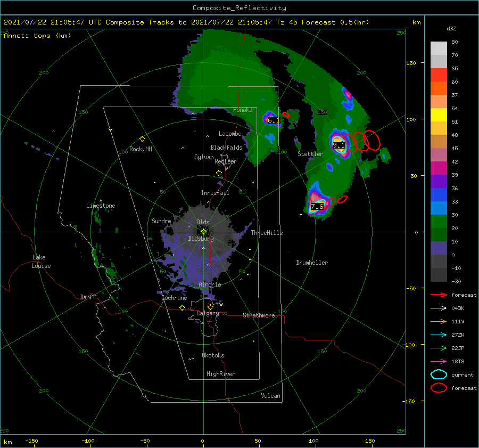Viewport: 479px width, 448px height.
Task: Select the Stettler town label
Action: pos(310,154)
